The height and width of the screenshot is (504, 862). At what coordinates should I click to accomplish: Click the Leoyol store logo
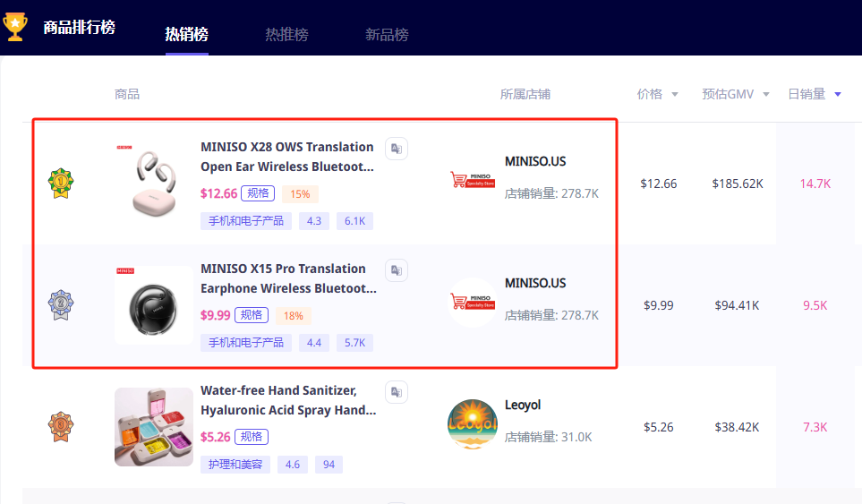472,424
